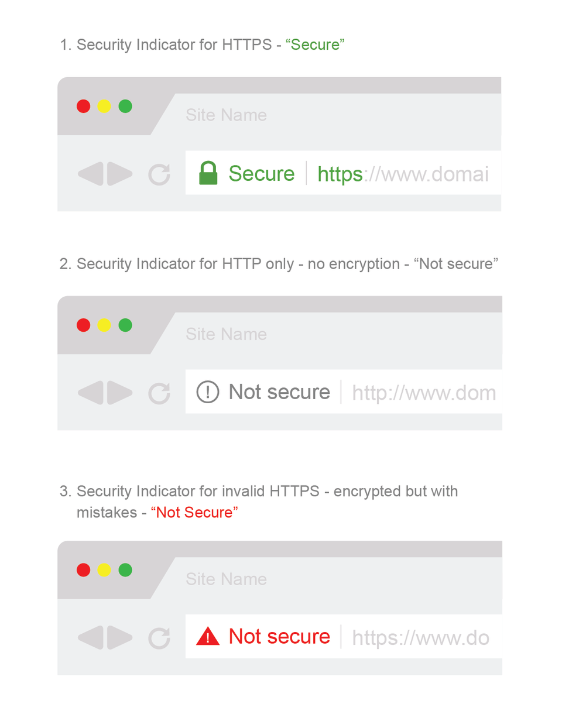Click the red warning triangle icon
The height and width of the screenshot is (728, 562).
208,636
